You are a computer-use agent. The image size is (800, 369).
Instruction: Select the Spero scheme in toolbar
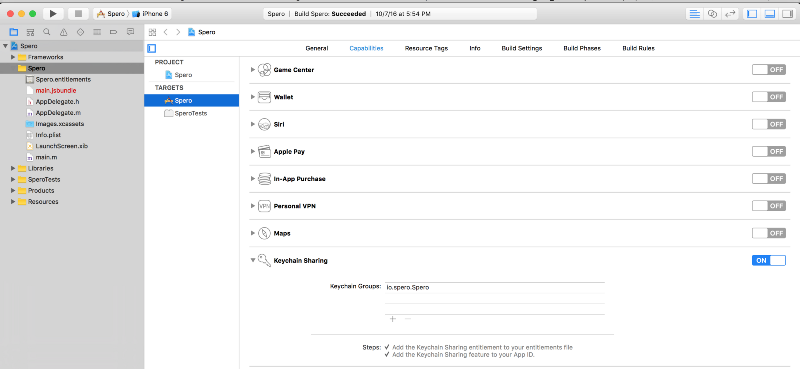111,14
